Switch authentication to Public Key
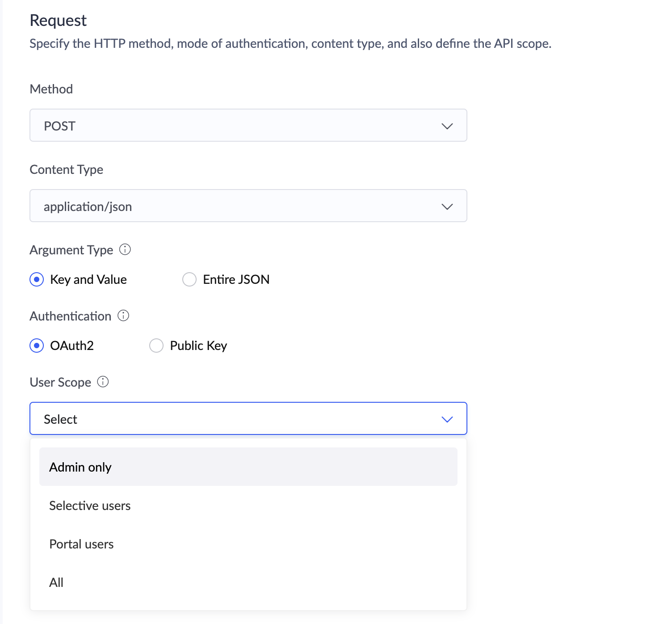This screenshot has height=624, width=672. [156, 346]
